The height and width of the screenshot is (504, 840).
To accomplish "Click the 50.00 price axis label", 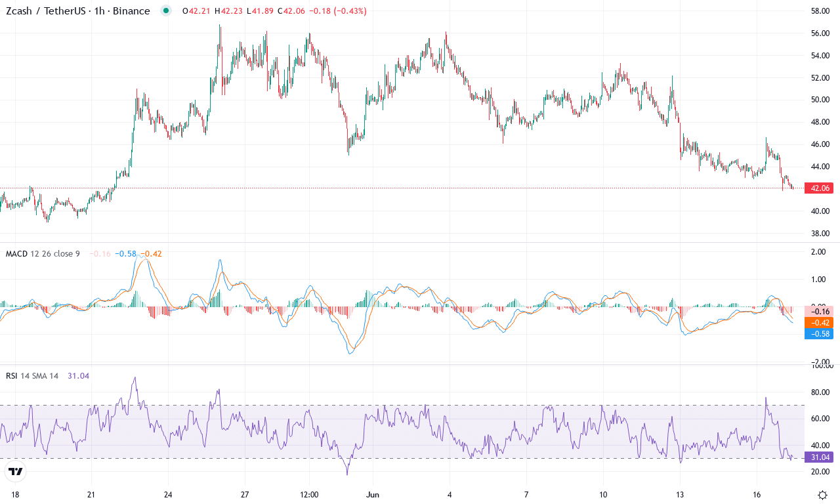I will pos(821,100).
